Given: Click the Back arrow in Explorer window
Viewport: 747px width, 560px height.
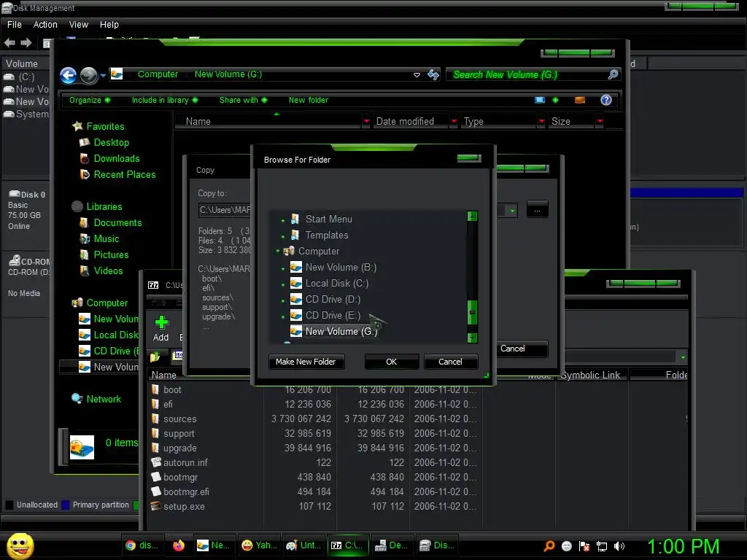Looking at the screenshot, I should 68,75.
